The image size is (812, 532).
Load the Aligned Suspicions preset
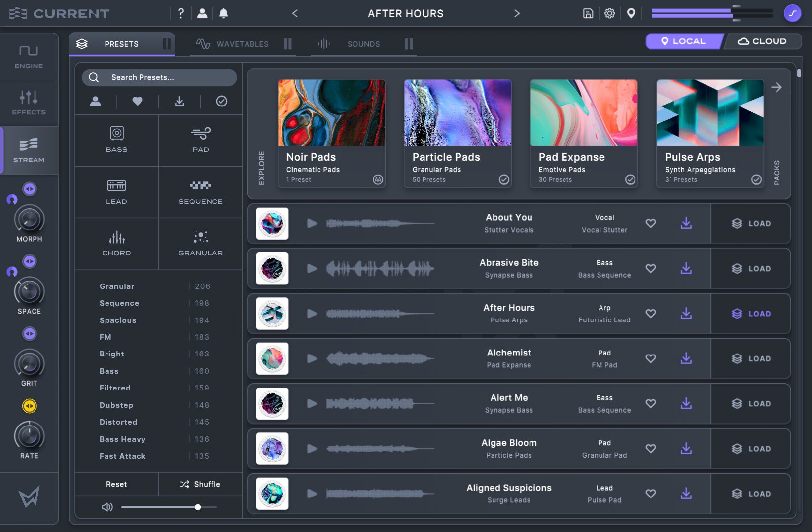(751, 493)
